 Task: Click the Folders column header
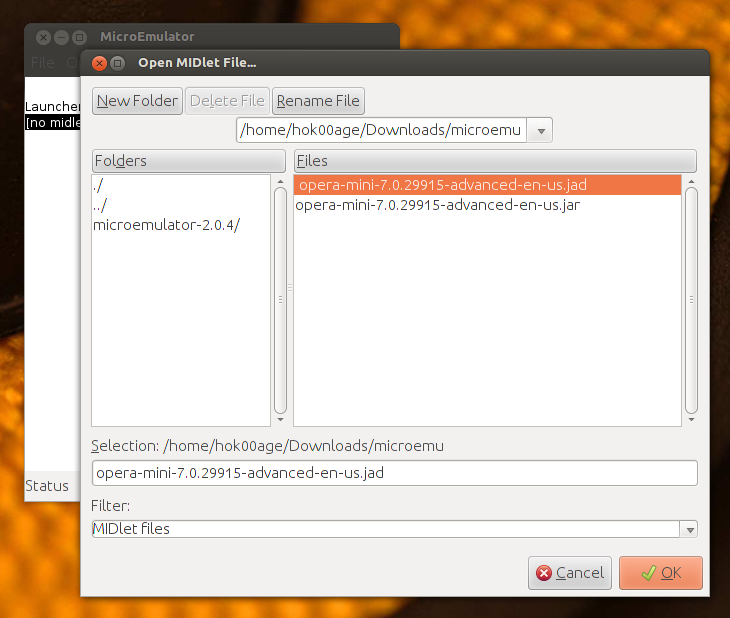coord(189,161)
